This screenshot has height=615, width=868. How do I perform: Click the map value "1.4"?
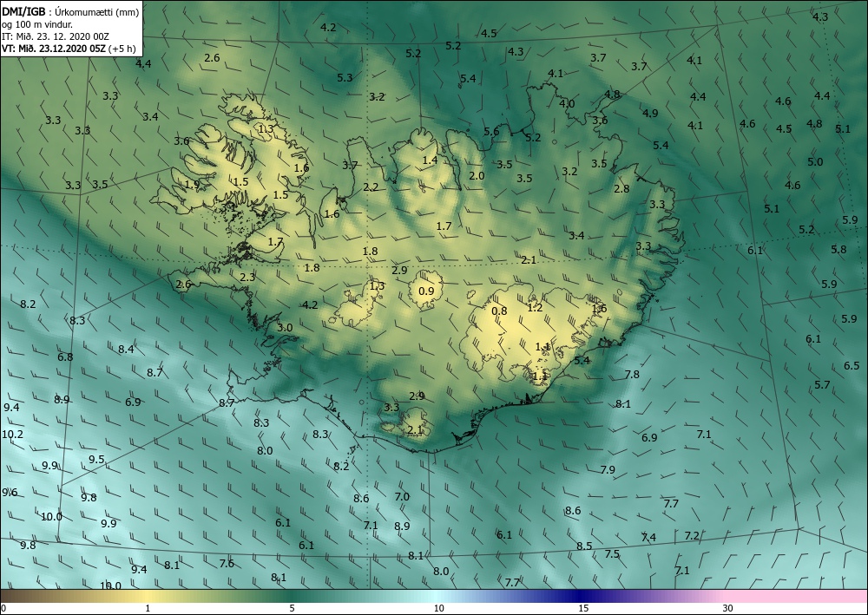(x=431, y=161)
